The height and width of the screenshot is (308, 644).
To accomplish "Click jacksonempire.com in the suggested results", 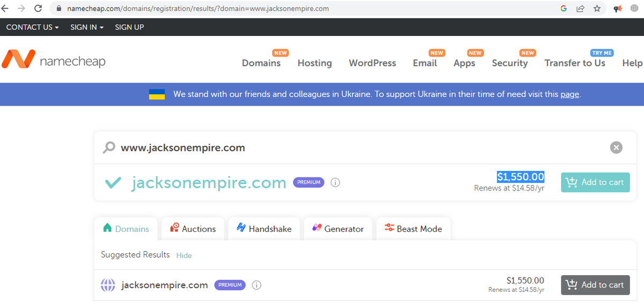I will click(165, 285).
